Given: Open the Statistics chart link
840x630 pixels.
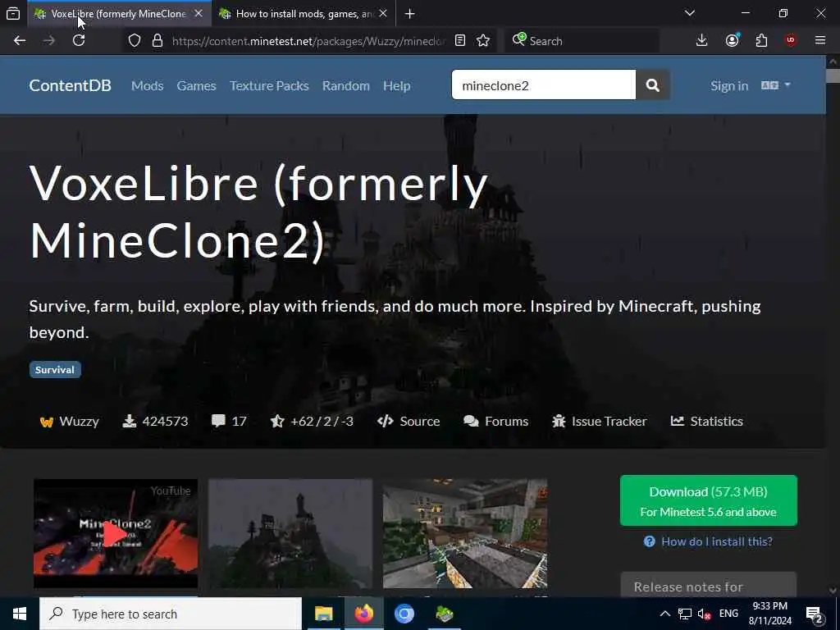Looking at the screenshot, I should tap(706, 421).
